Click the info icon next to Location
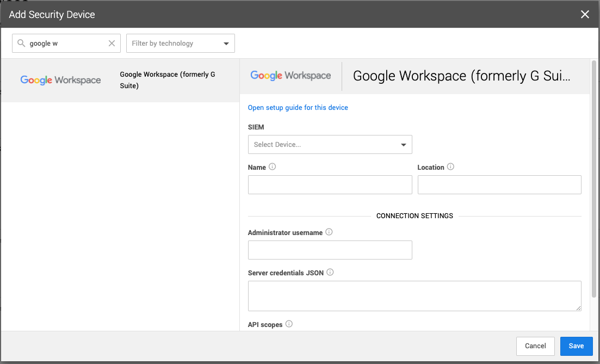The height and width of the screenshot is (364, 600). coord(450,167)
